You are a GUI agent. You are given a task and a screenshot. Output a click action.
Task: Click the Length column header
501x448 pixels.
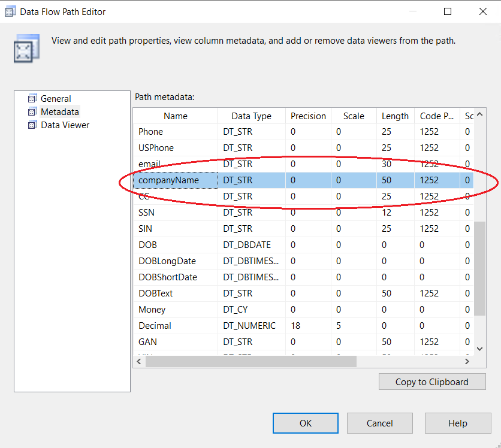pyautogui.click(x=395, y=116)
